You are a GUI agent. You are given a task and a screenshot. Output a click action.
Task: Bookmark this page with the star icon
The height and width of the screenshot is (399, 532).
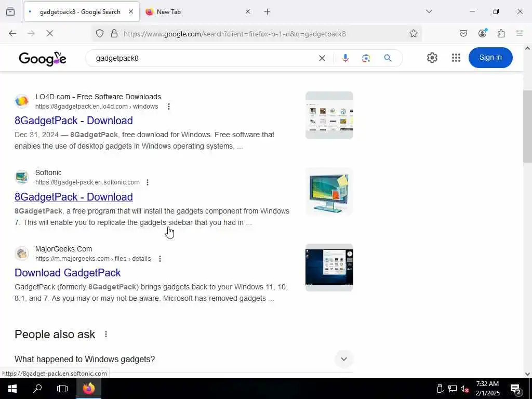coord(413,33)
